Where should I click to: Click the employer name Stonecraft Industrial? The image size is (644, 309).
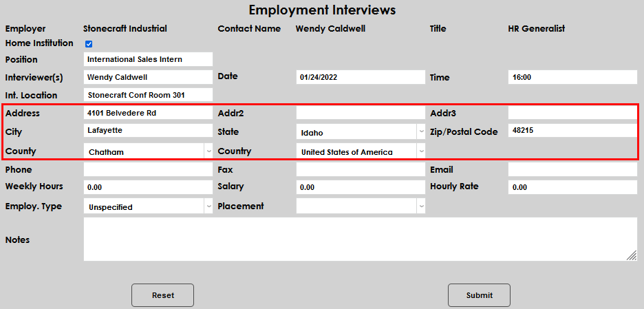[x=125, y=29]
